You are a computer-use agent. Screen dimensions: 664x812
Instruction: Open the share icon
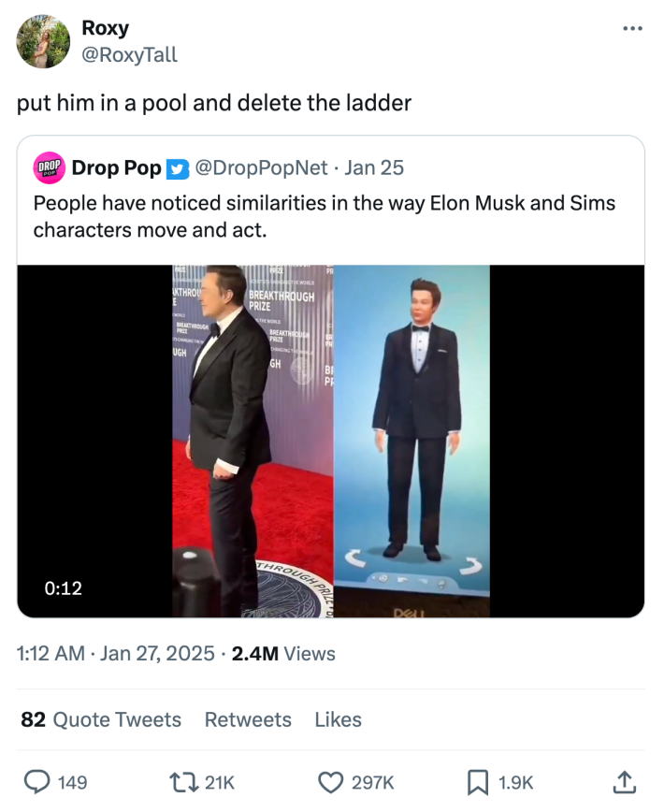tap(625, 782)
